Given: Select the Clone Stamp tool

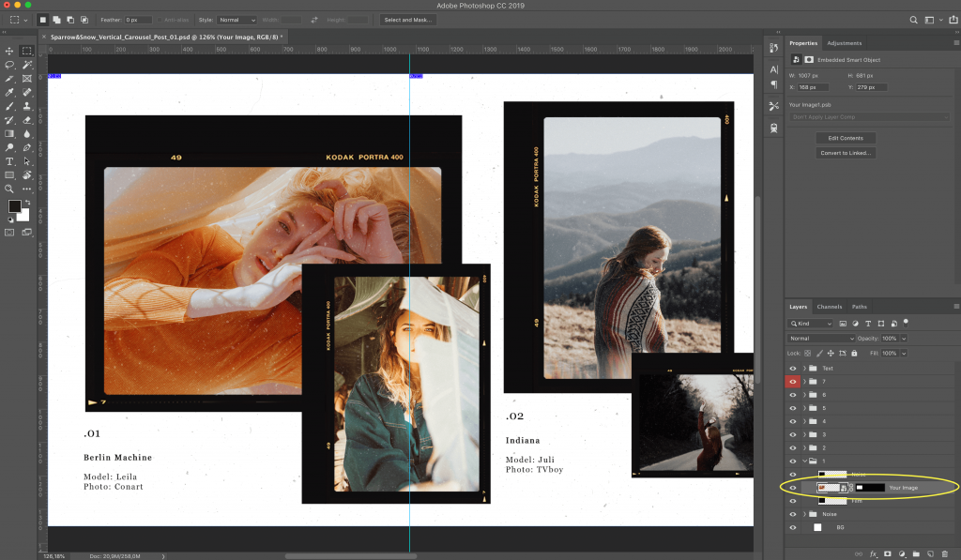Looking at the screenshot, I should point(27,106).
